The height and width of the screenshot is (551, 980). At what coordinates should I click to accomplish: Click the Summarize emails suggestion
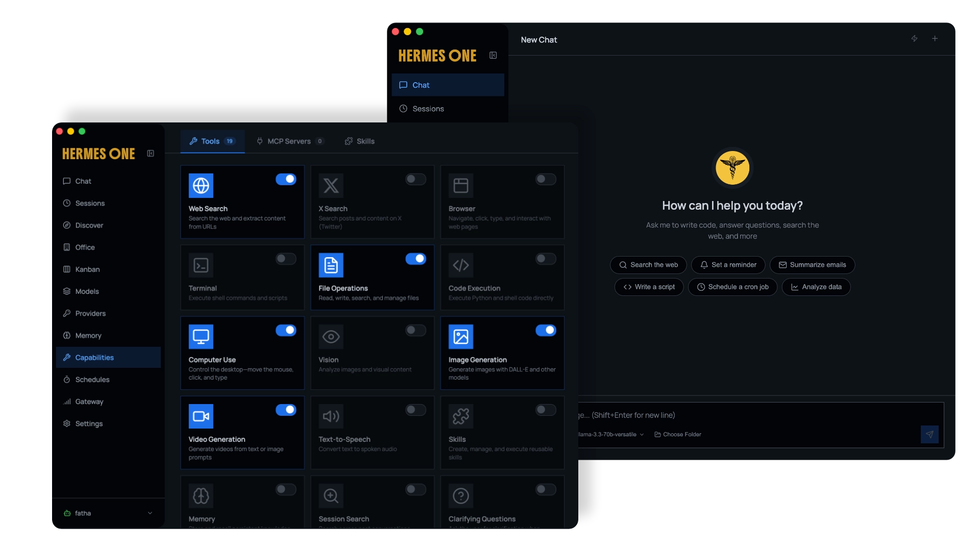pos(812,265)
